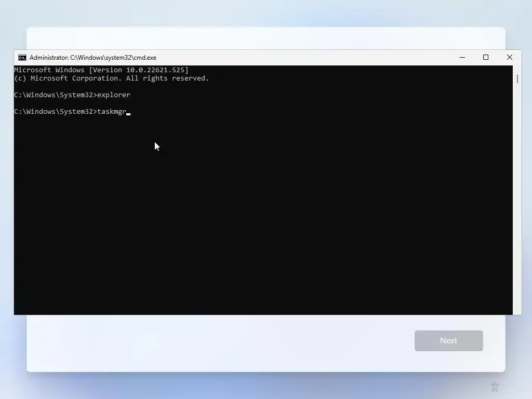Click the cmd.exe icon in title bar
Image resolution: width=532 pixels, height=399 pixels.
(22, 58)
